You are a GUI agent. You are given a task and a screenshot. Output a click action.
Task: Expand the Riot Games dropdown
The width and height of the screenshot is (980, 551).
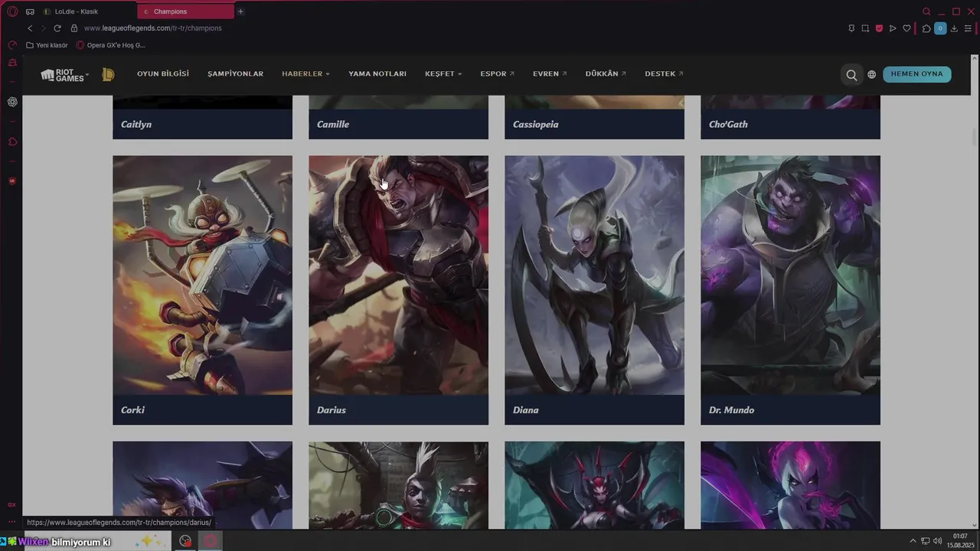(64, 74)
